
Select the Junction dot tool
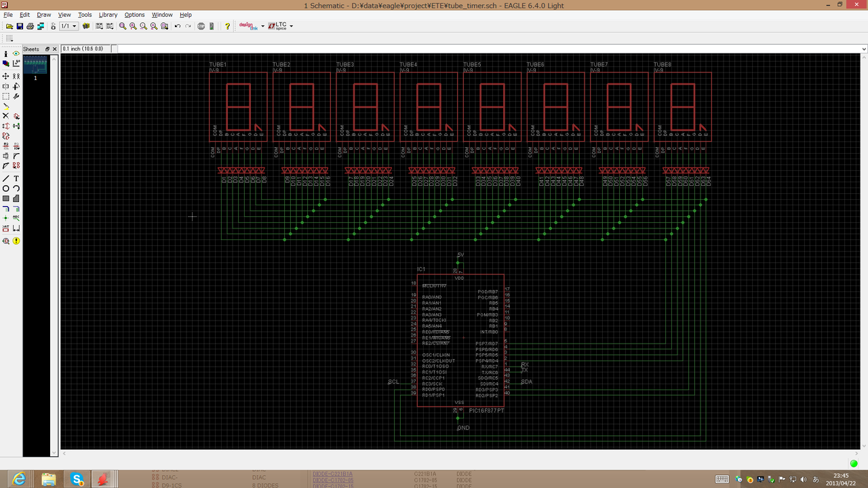[x=5, y=218]
